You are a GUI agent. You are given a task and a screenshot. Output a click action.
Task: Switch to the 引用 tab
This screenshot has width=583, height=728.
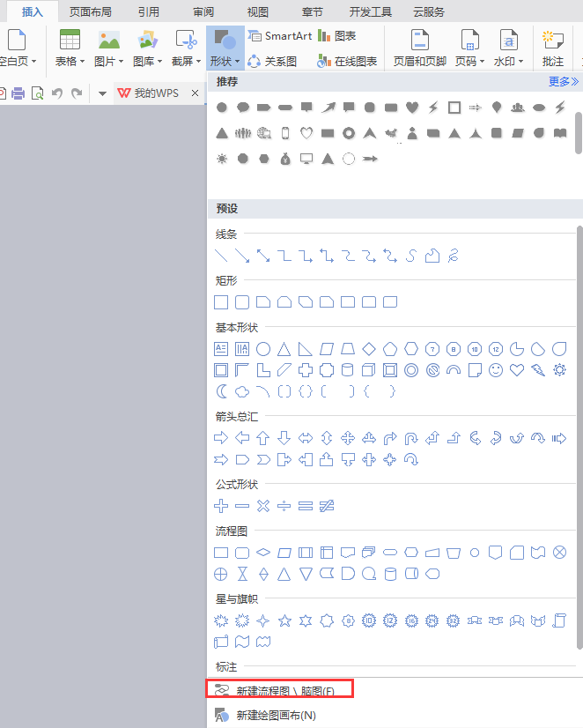[149, 11]
